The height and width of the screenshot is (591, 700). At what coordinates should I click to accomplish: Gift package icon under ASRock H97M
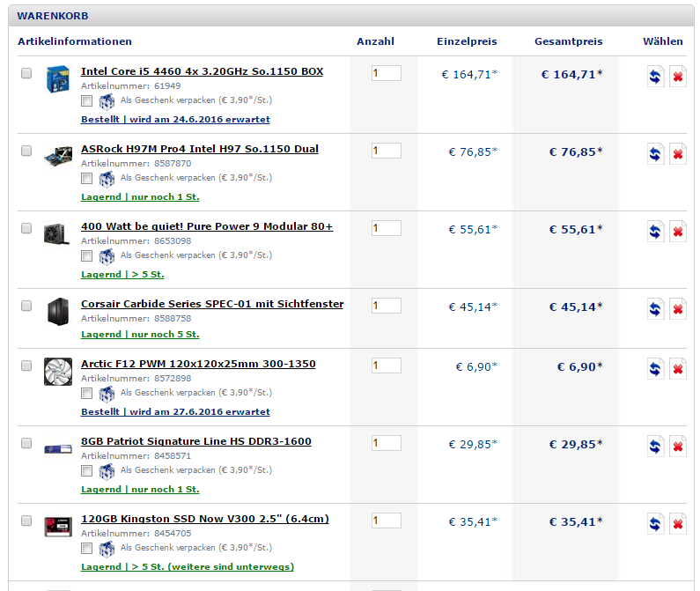(x=107, y=179)
